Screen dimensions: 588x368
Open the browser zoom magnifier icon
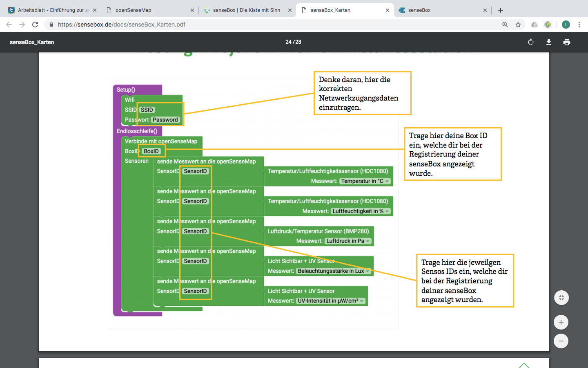click(x=505, y=25)
